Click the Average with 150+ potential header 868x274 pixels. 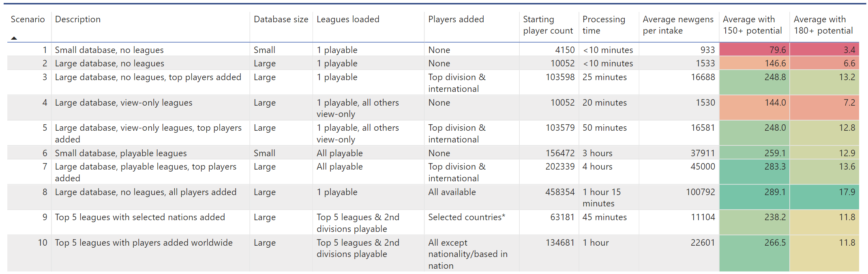pyautogui.click(x=752, y=25)
